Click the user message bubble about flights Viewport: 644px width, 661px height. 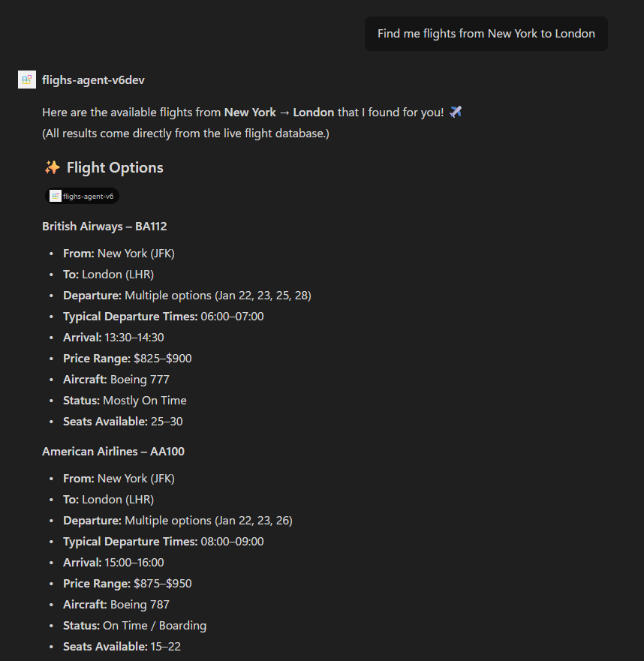tap(486, 34)
